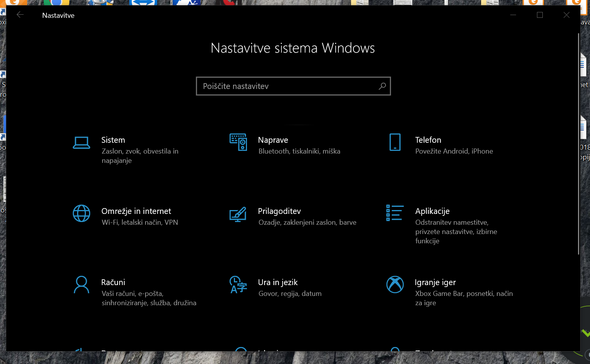590x364 pixels.
Task: Click 'Nastavitve sistema Windows' heading
Action: (x=293, y=48)
